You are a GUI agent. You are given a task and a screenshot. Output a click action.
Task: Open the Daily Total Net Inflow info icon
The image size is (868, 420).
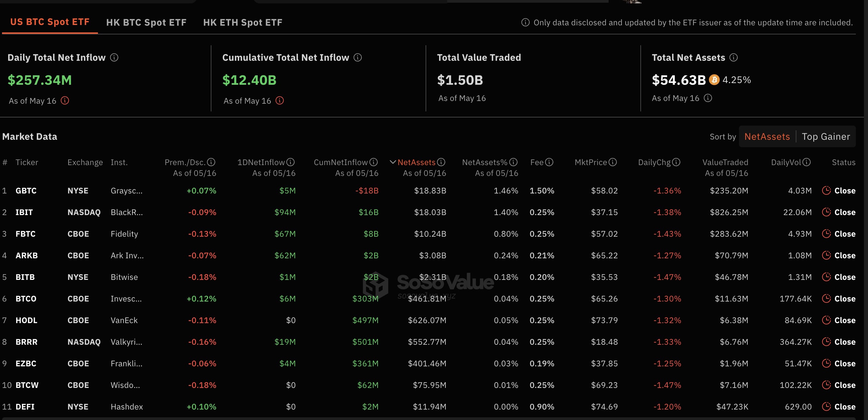tap(114, 57)
